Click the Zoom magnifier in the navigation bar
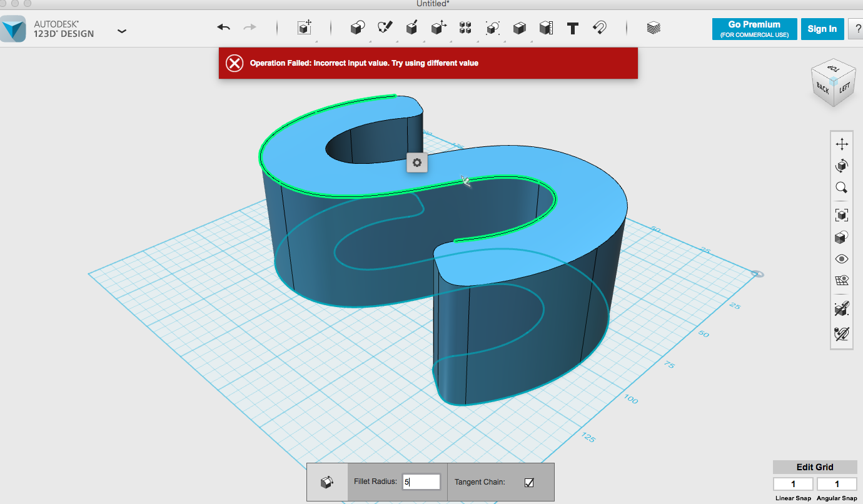This screenshot has height=504, width=863. pyautogui.click(x=842, y=188)
